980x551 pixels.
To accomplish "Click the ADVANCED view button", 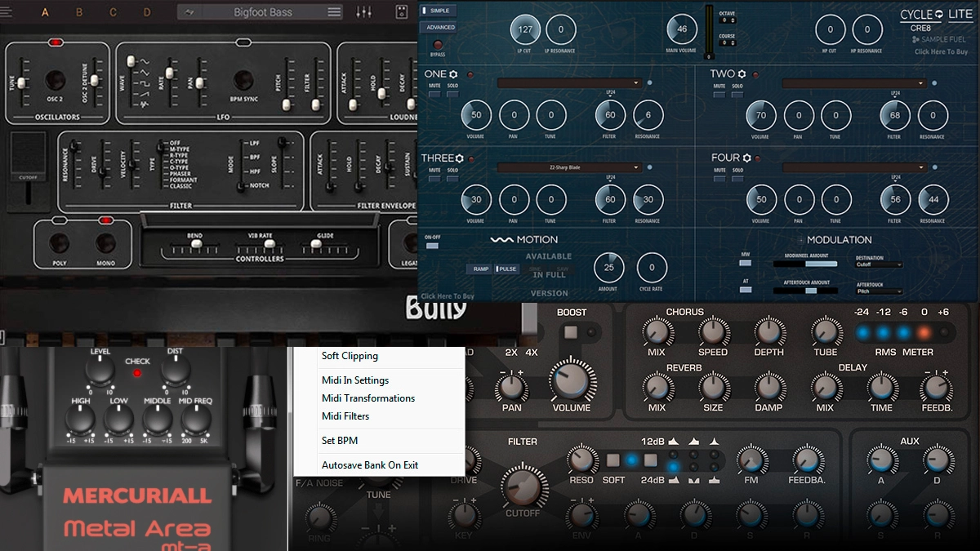I will coord(439,27).
